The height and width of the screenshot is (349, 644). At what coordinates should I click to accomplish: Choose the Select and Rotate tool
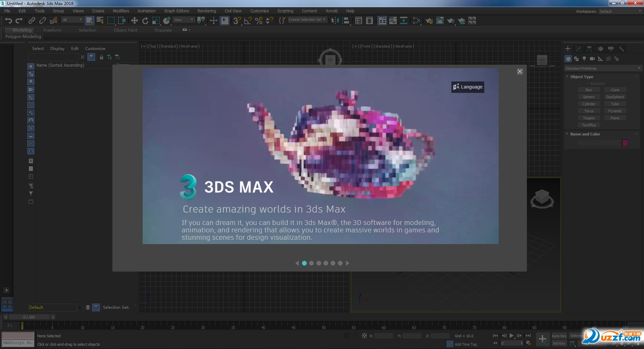(145, 21)
